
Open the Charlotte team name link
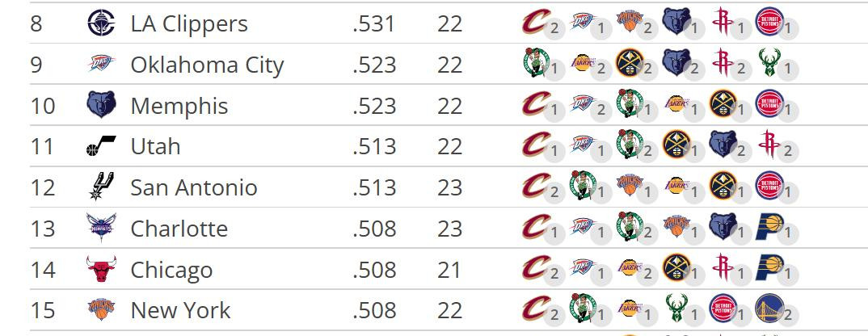click(x=179, y=229)
